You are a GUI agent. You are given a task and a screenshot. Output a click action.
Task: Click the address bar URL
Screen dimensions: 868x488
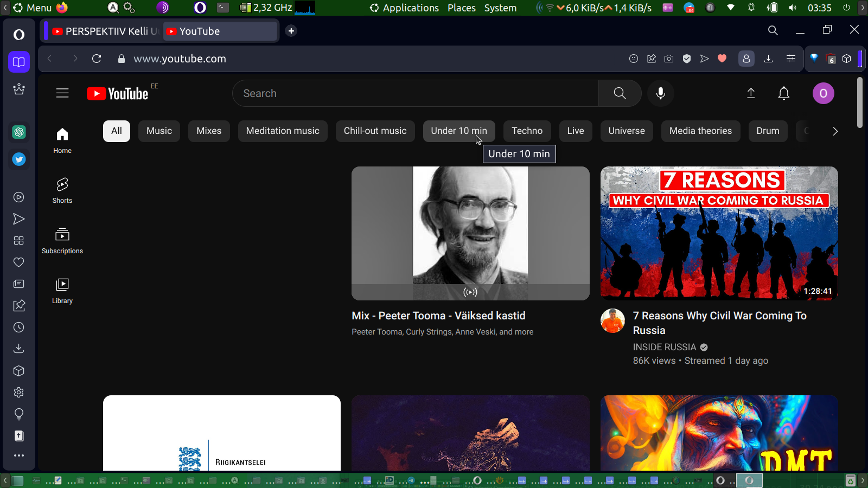click(180, 59)
